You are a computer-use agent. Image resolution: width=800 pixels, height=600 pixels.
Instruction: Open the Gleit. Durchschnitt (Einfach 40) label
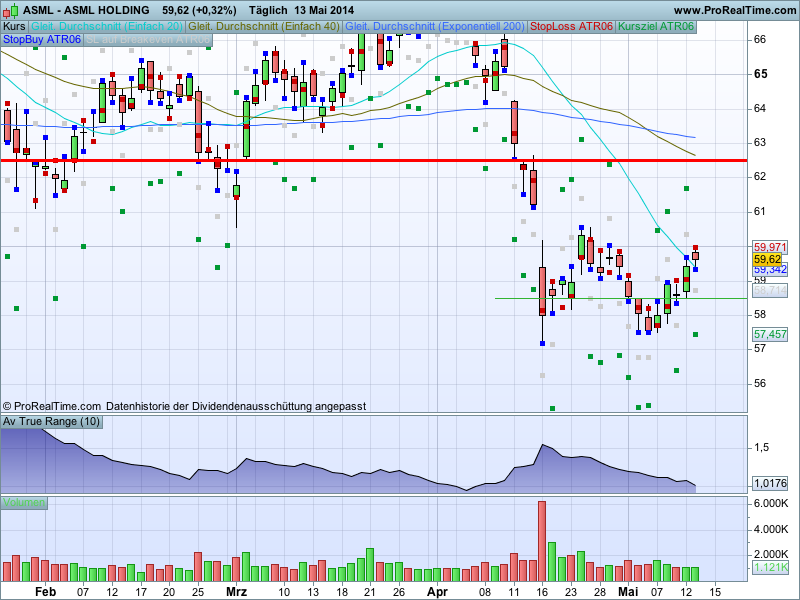(264, 27)
